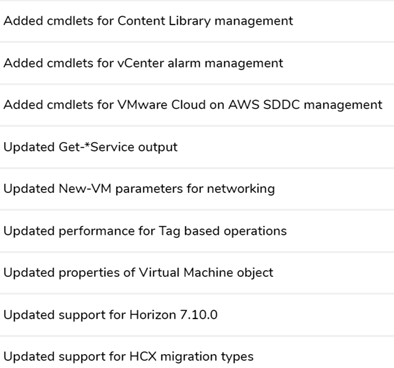Choose Horizon 7.10.0 support entry
The width and height of the screenshot is (394, 368).
click(197, 315)
